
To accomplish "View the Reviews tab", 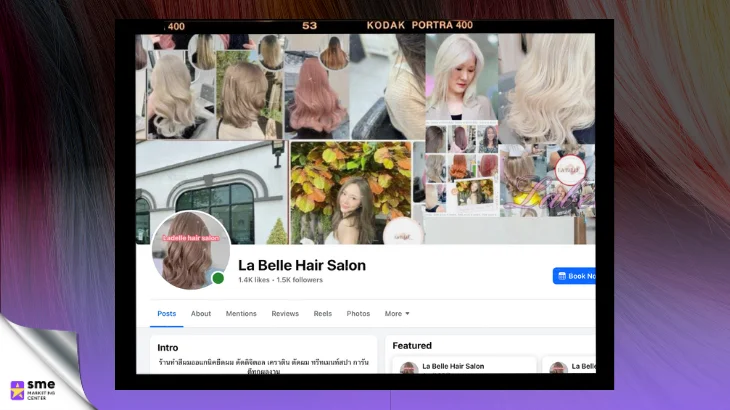I will [x=285, y=314].
